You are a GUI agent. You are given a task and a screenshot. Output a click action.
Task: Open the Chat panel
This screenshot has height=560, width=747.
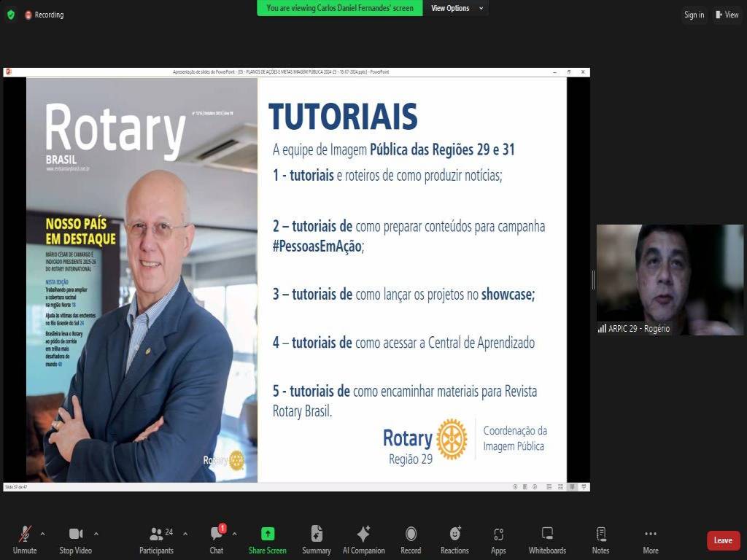tap(217, 540)
